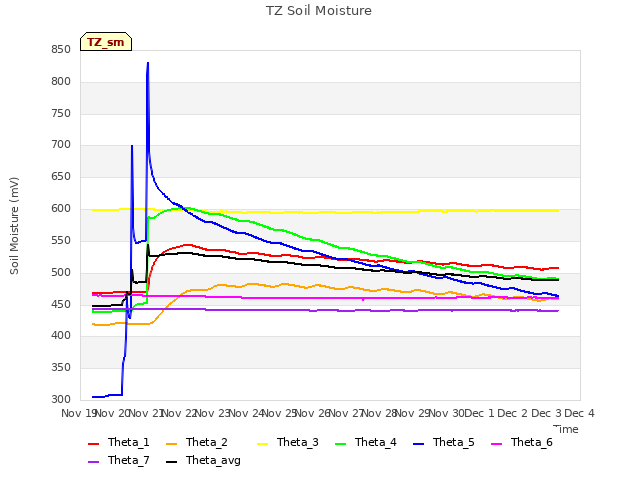Viewport: 640px width, 480px height.
Task: Click the Dec 2 x-axis date label
Action: point(513,413)
